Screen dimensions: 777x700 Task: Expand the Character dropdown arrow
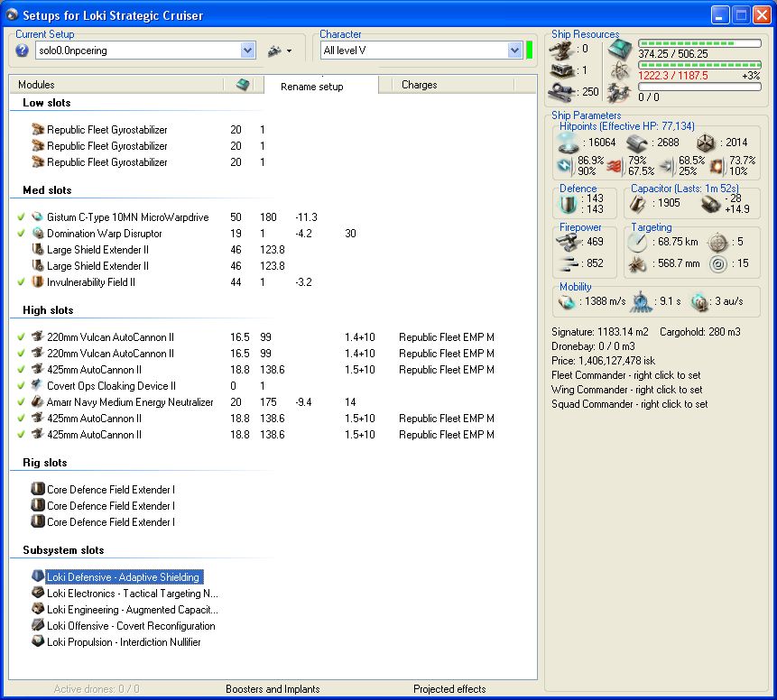click(514, 50)
